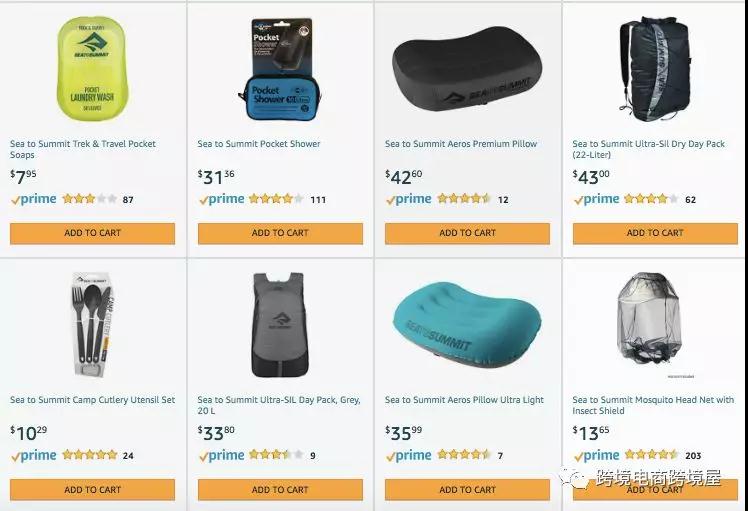Open Mosquito Head Net with Insect Shield link
Viewport: 748px width, 511px height.
pos(653,405)
